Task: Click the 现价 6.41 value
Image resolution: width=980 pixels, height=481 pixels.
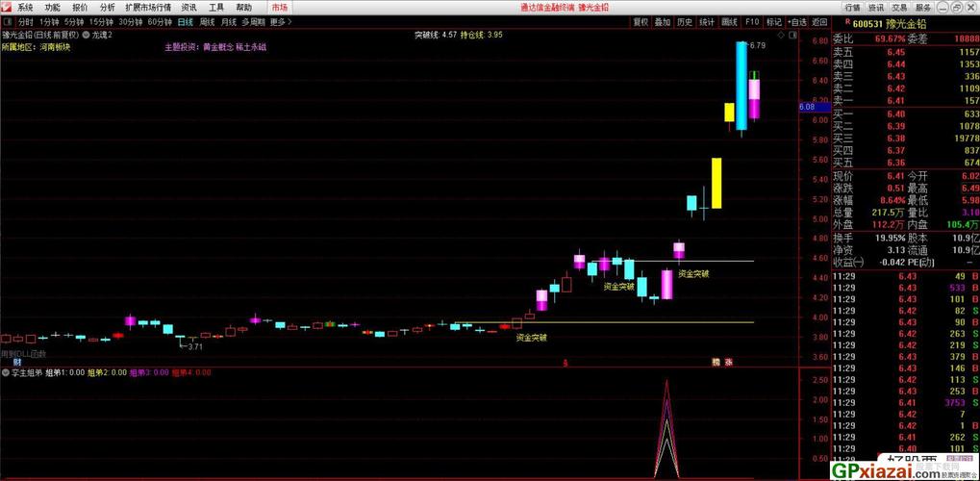Action: (x=895, y=176)
